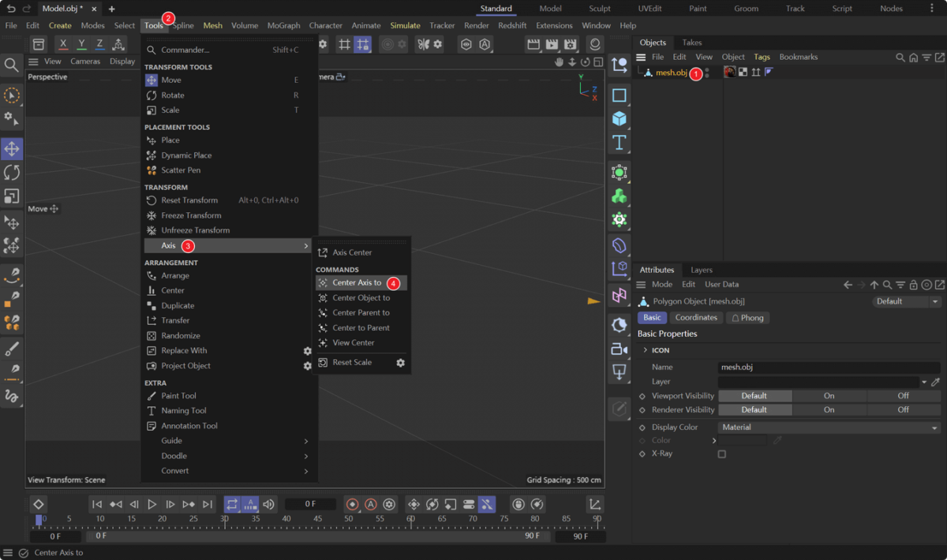
Task: Toggle the X-Ray checkbox for mesh.obj
Action: click(x=722, y=454)
